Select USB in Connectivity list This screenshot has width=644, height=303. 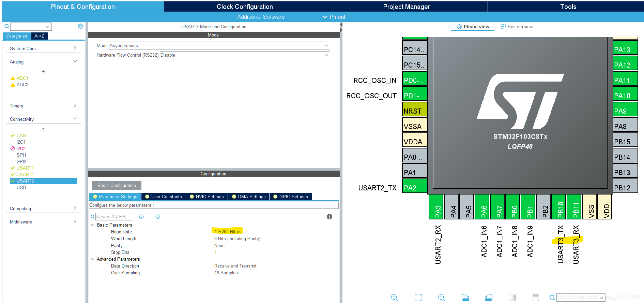pyautogui.click(x=21, y=187)
